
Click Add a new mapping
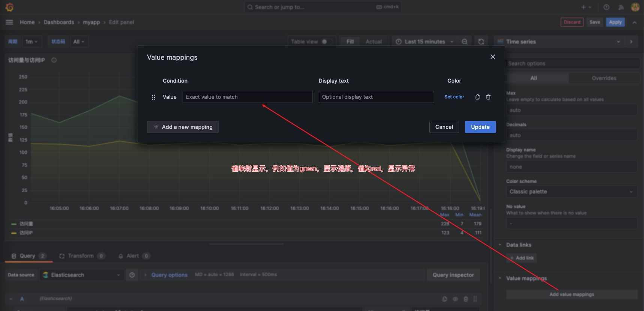click(183, 127)
